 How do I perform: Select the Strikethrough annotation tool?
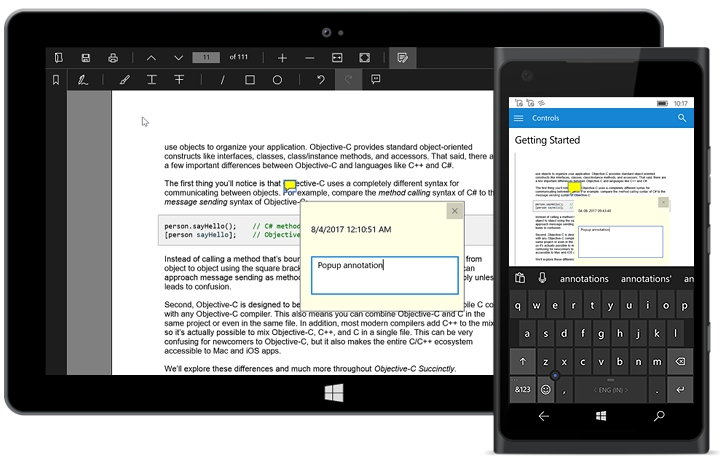pyautogui.click(x=180, y=80)
